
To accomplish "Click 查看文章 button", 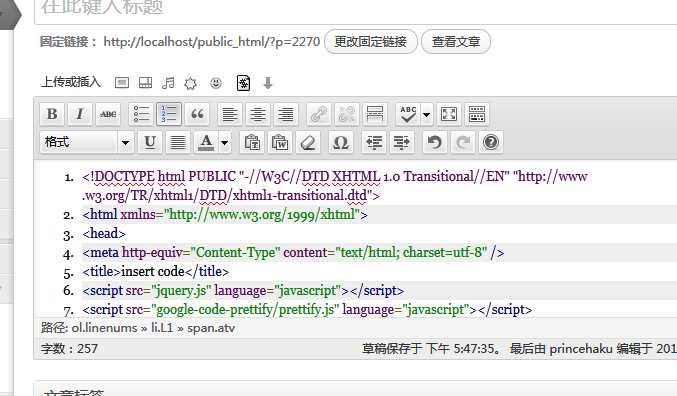I will [x=456, y=41].
